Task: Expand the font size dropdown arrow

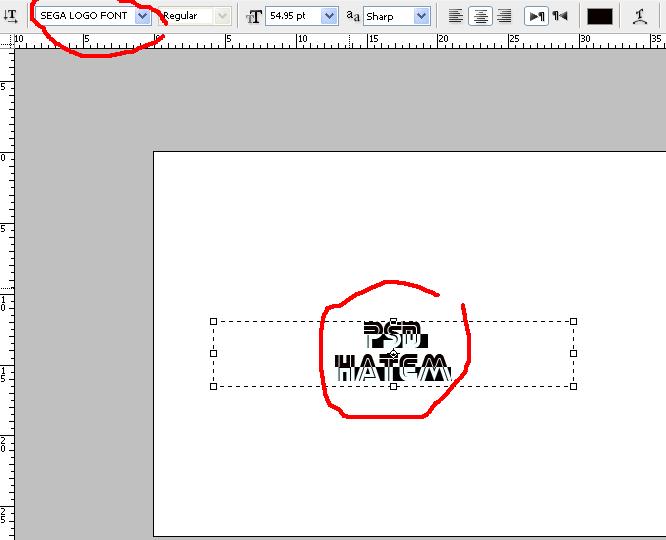Action: (x=329, y=16)
